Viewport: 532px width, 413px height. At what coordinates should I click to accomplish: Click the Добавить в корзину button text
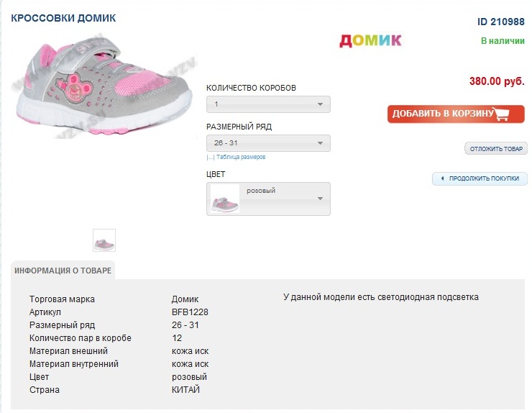[442, 114]
